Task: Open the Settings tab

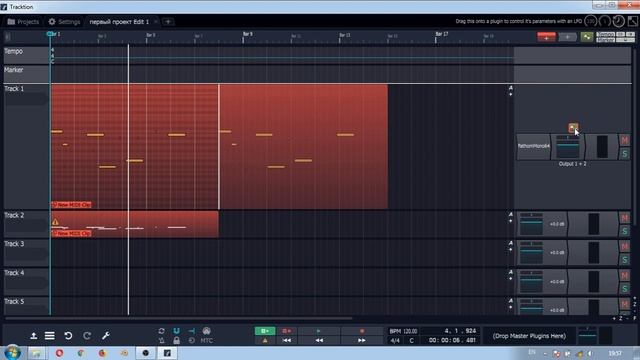Action: click(x=64, y=22)
